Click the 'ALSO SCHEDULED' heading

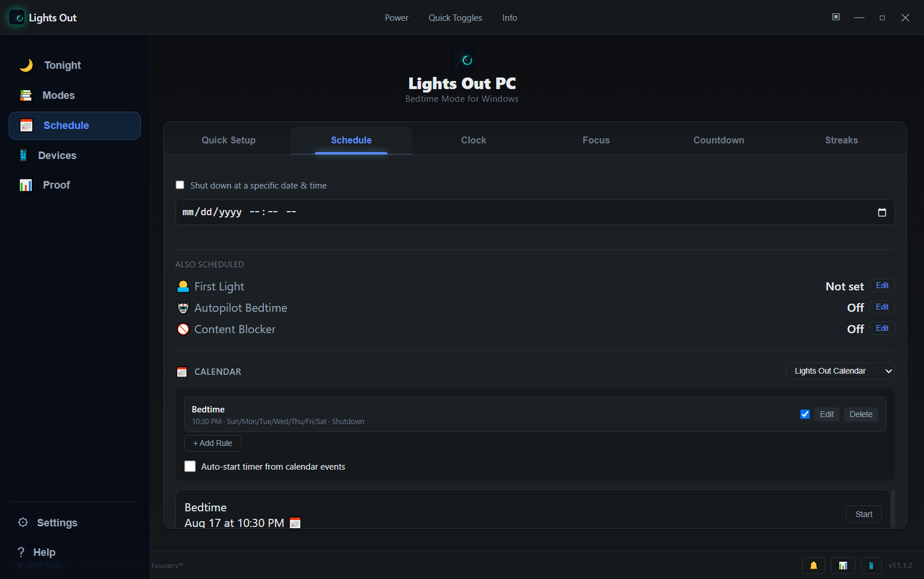[210, 265]
